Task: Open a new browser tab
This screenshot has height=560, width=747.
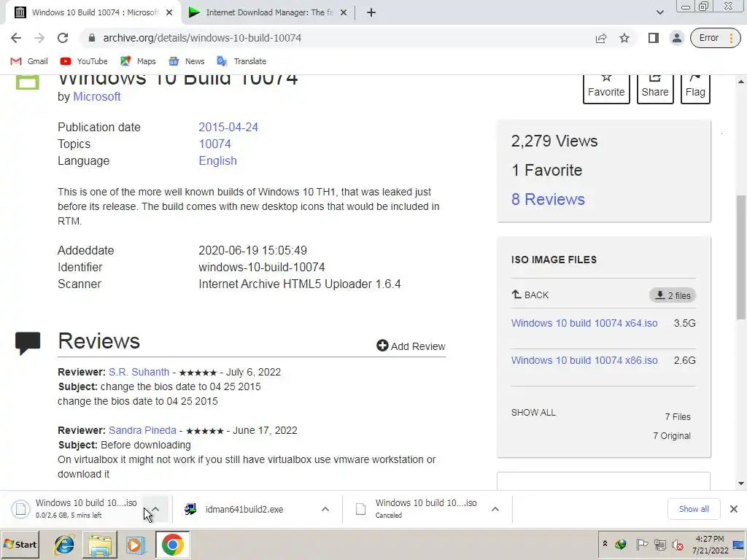Action: coord(371,12)
